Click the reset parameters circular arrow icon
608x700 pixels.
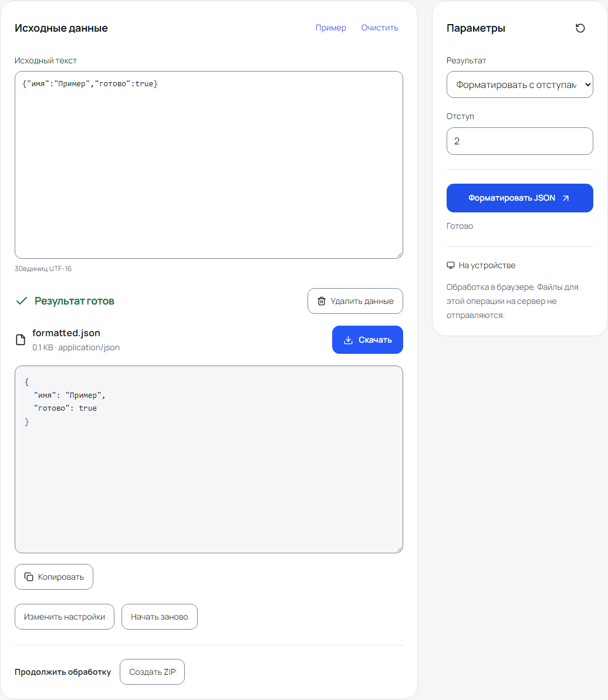click(580, 28)
